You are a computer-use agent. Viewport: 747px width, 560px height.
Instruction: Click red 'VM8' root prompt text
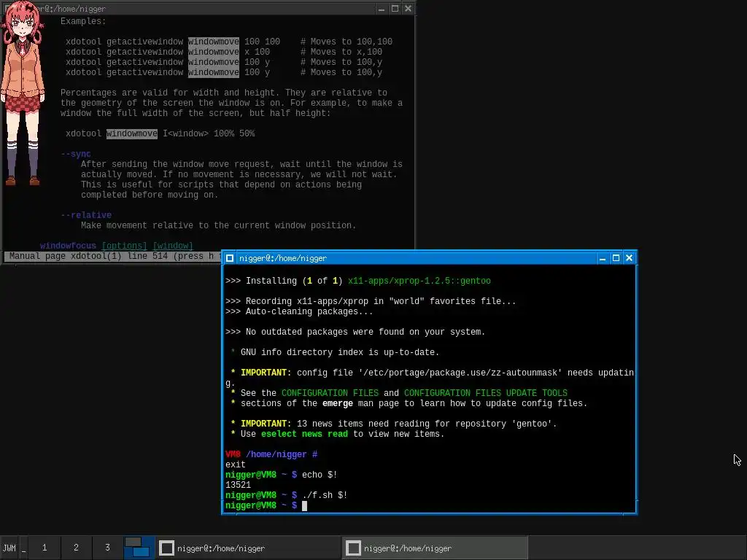[x=233, y=454]
